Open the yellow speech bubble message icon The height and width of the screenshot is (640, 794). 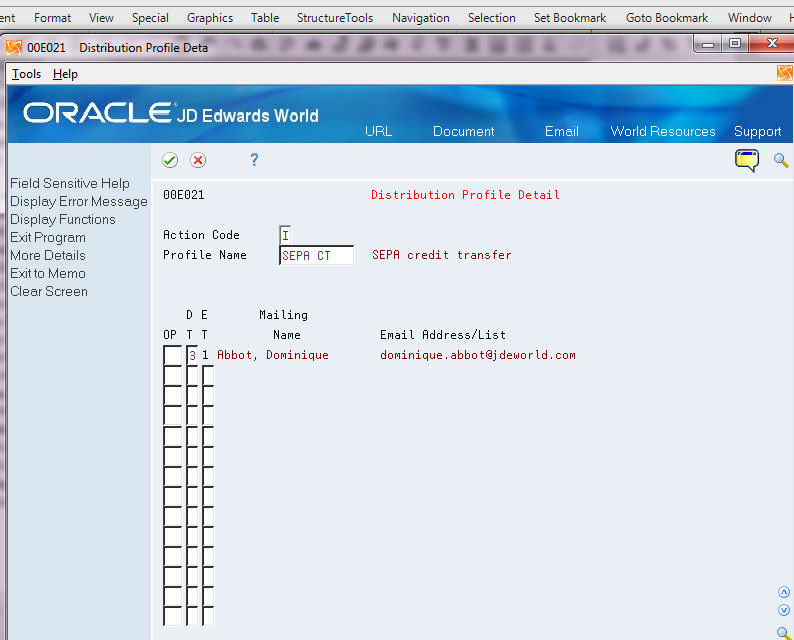click(747, 161)
